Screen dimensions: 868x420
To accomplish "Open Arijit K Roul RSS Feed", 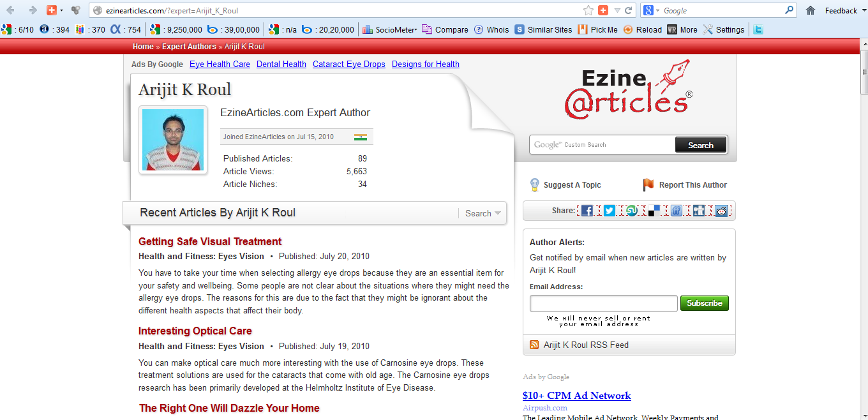I will click(x=580, y=345).
